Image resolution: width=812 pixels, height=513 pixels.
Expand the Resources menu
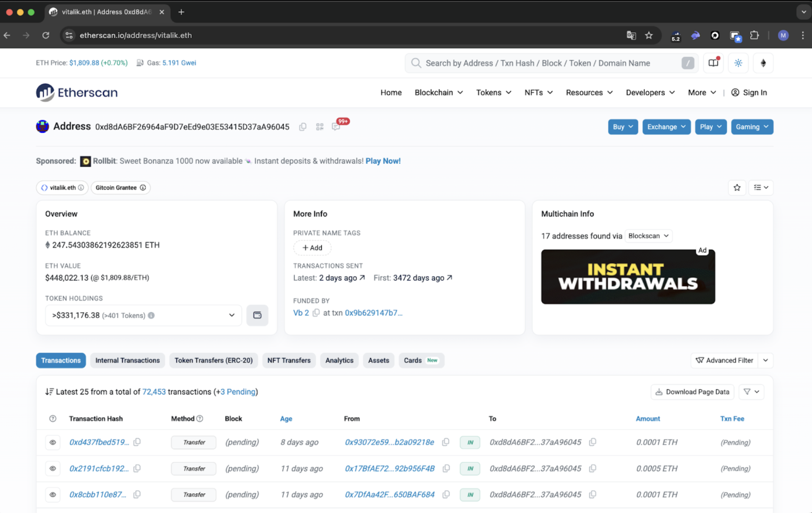(x=589, y=93)
